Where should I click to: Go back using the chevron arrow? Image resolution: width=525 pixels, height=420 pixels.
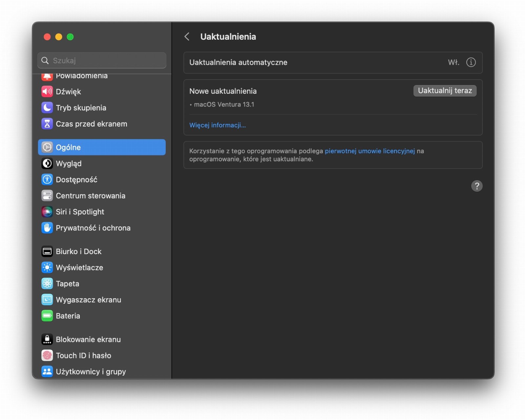[187, 36]
